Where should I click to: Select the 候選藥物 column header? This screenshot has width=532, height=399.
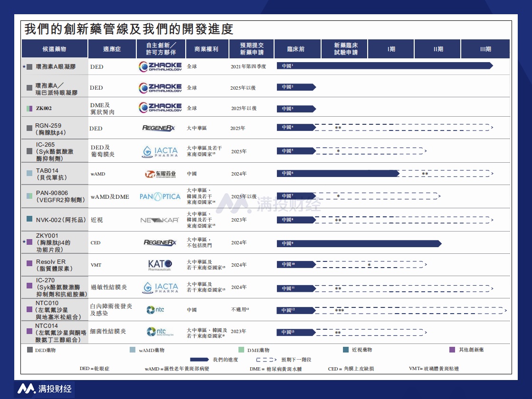coord(54,49)
